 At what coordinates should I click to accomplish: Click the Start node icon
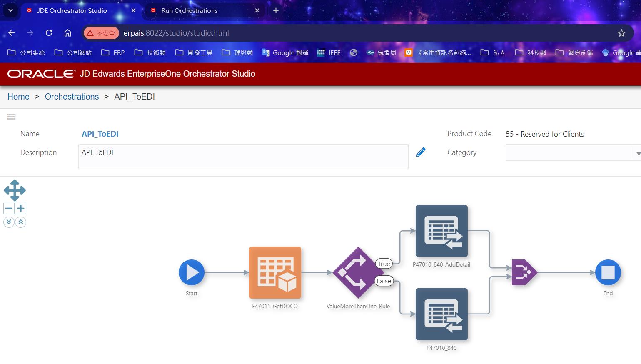point(192,272)
